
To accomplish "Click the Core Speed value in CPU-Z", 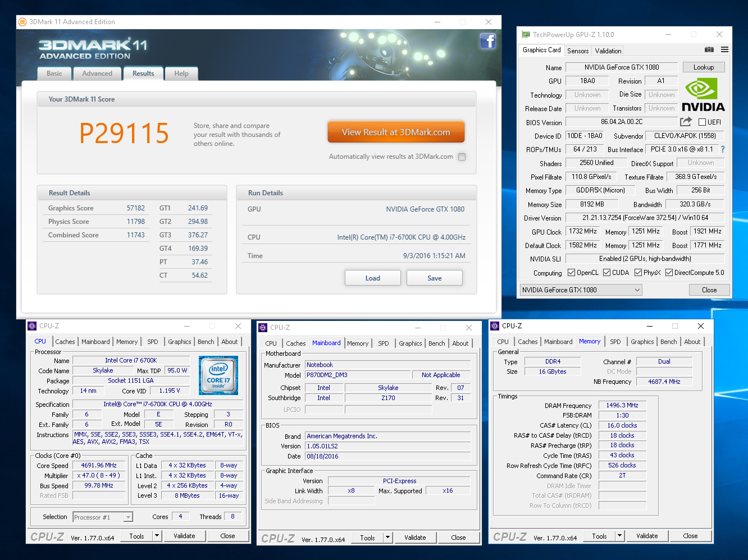I will [99, 465].
